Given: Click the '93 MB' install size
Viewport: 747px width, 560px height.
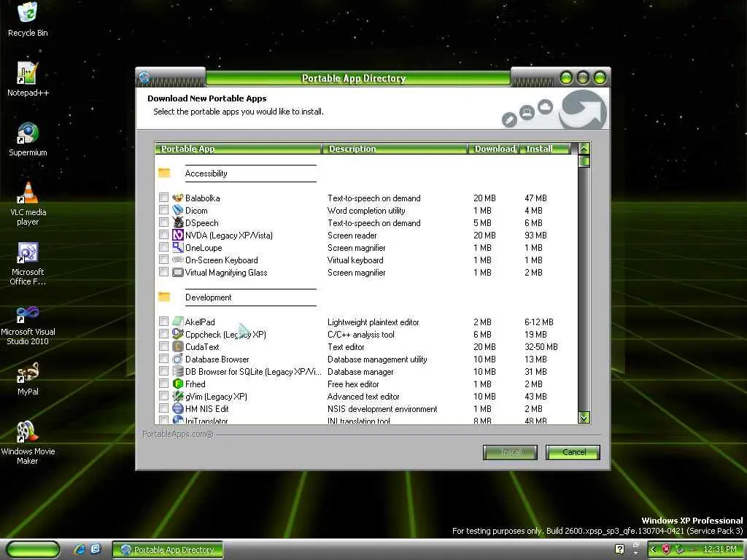Looking at the screenshot, I should tap(535, 236).
